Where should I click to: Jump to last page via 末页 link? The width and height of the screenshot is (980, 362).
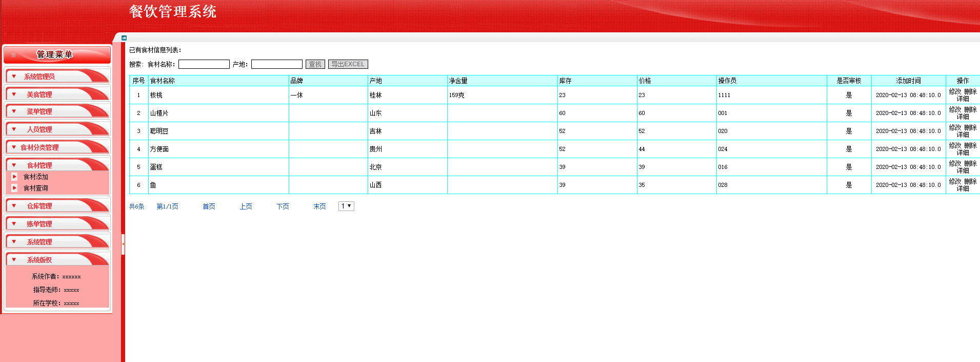click(x=319, y=206)
